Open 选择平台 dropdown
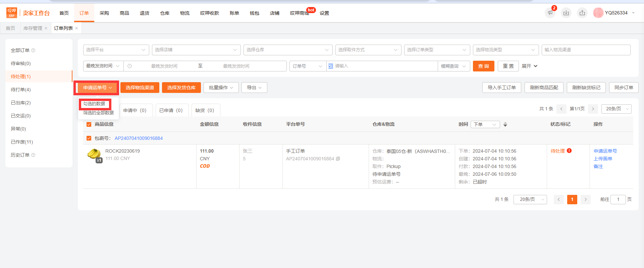 116,50
